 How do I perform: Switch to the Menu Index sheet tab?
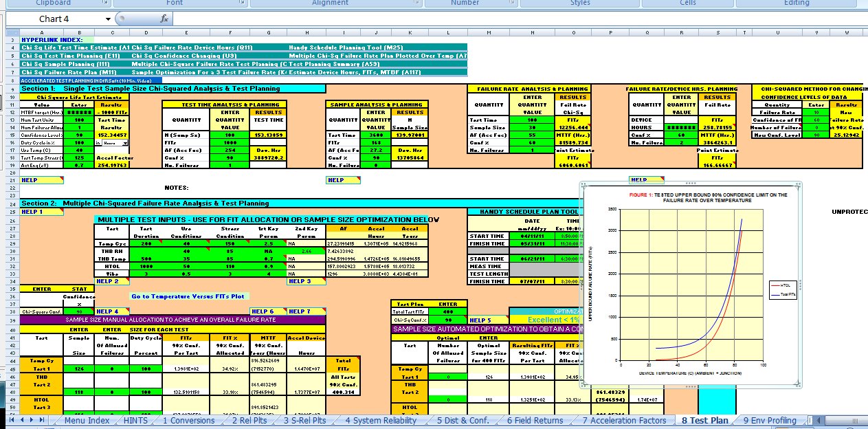87,420
